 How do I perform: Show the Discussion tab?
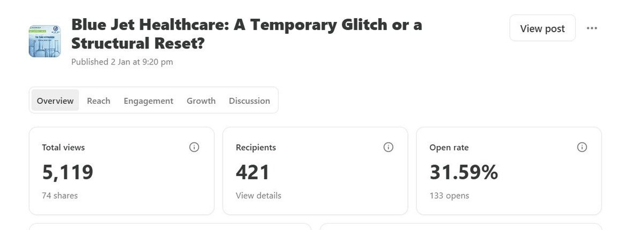250,100
